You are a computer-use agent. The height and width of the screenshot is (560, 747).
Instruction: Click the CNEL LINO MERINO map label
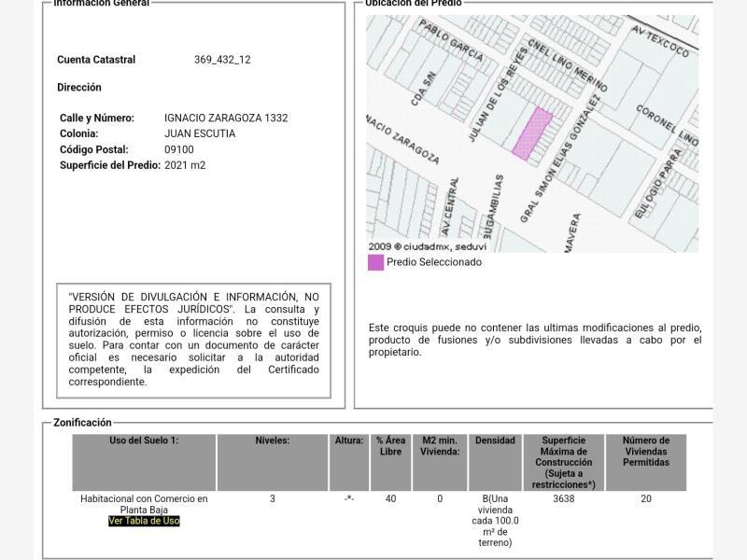568,66
